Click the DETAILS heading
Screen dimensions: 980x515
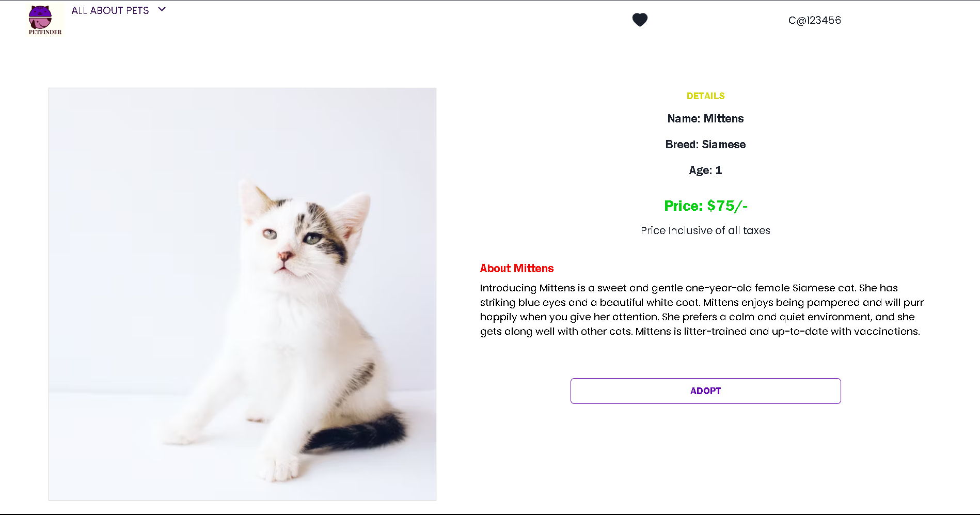tap(705, 96)
